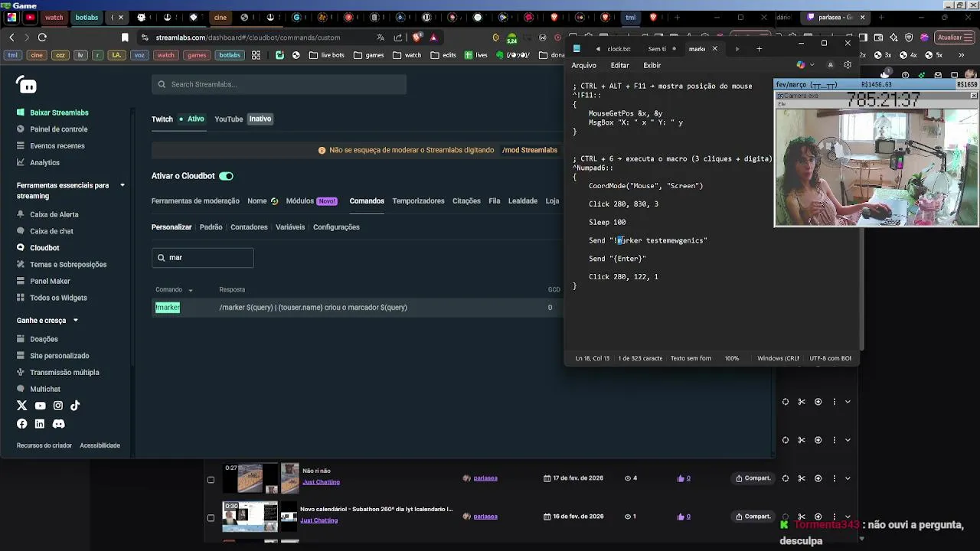Click the 'botlabs' bookmark chip

(230, 55)
